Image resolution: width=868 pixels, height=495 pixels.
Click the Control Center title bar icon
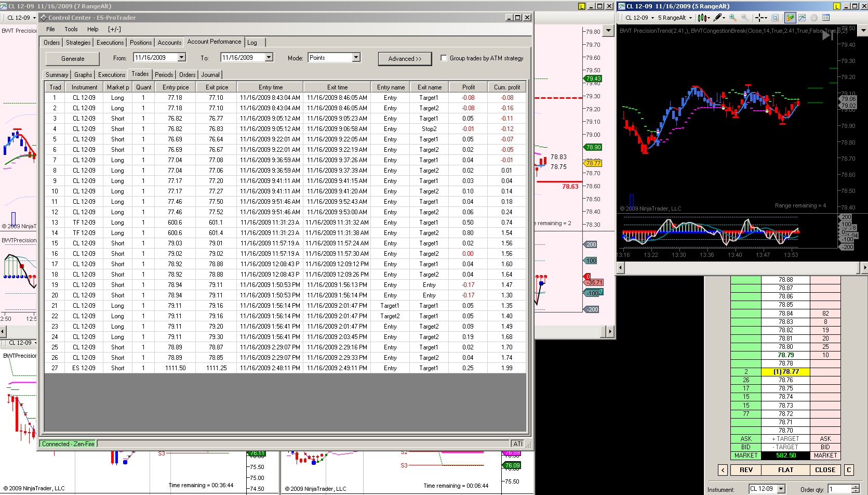point(44,18)
